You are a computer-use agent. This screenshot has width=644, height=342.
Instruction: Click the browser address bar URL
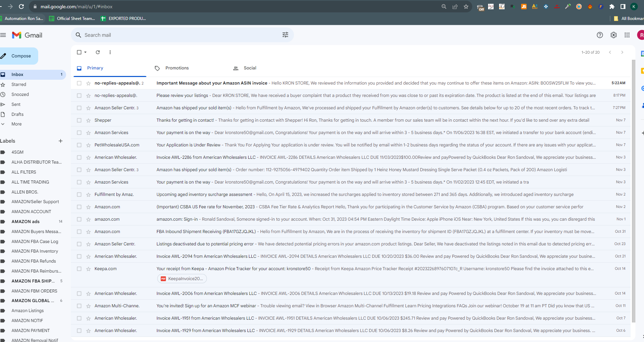click(76, 7)
